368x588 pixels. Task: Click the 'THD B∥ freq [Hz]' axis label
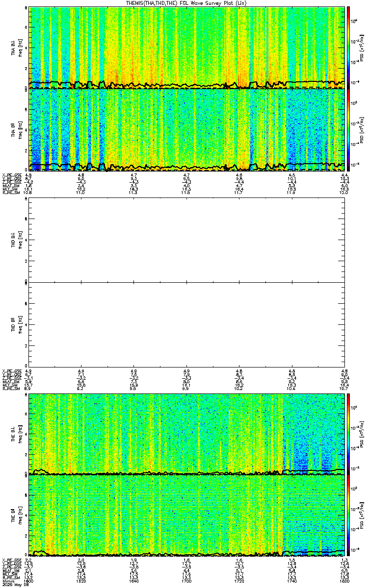(x=17, y=323)
